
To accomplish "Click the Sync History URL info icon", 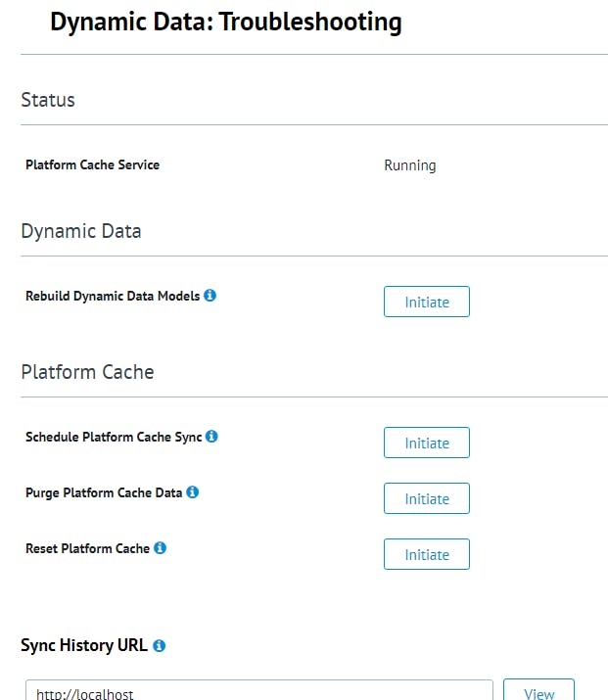I will (160, 646).
